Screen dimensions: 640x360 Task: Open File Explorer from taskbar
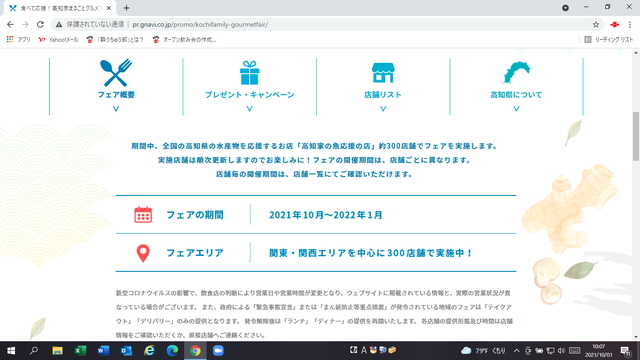click(57, 351)
